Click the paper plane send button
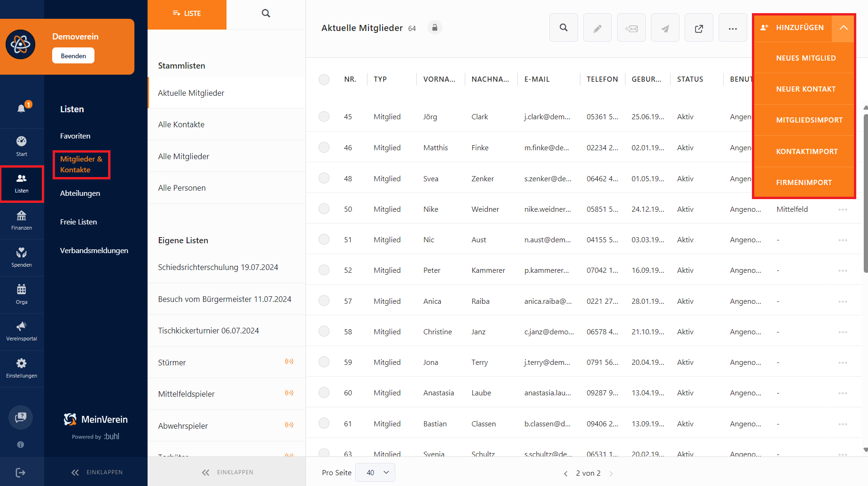The width and height of the screenshot is (868, 486). [x=665, y=28]
